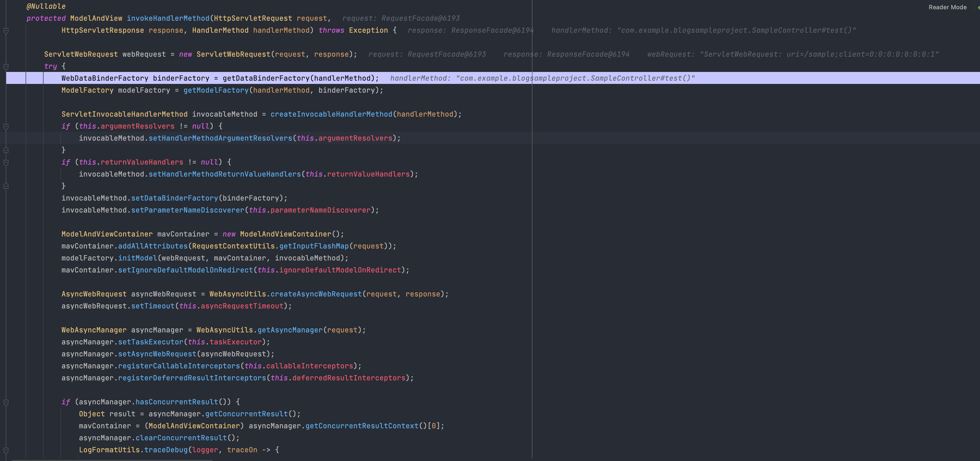
Task: Fold the traceDebug lambda gutter marker
Action: pyautogui.click(x=6, y=450)
